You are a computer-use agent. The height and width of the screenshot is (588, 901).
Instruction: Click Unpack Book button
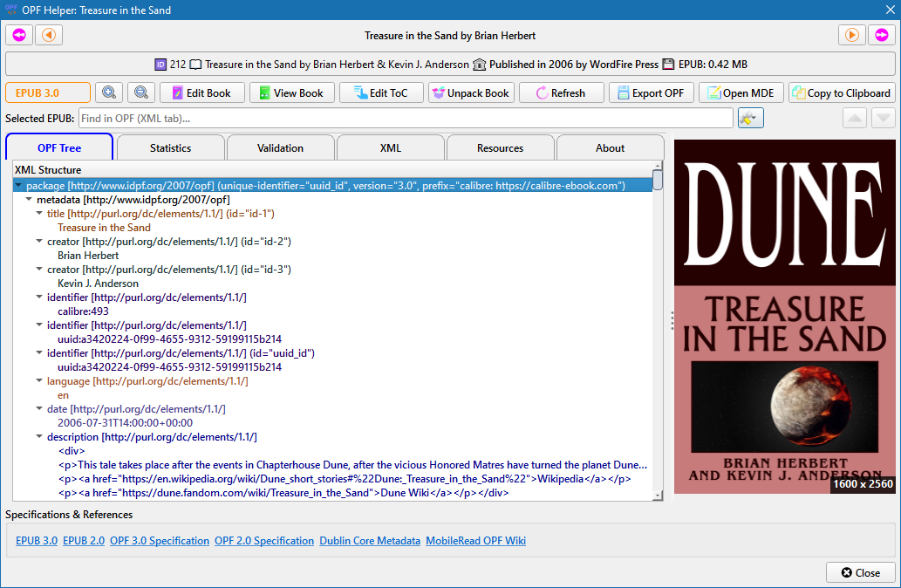tap(471, 92)
